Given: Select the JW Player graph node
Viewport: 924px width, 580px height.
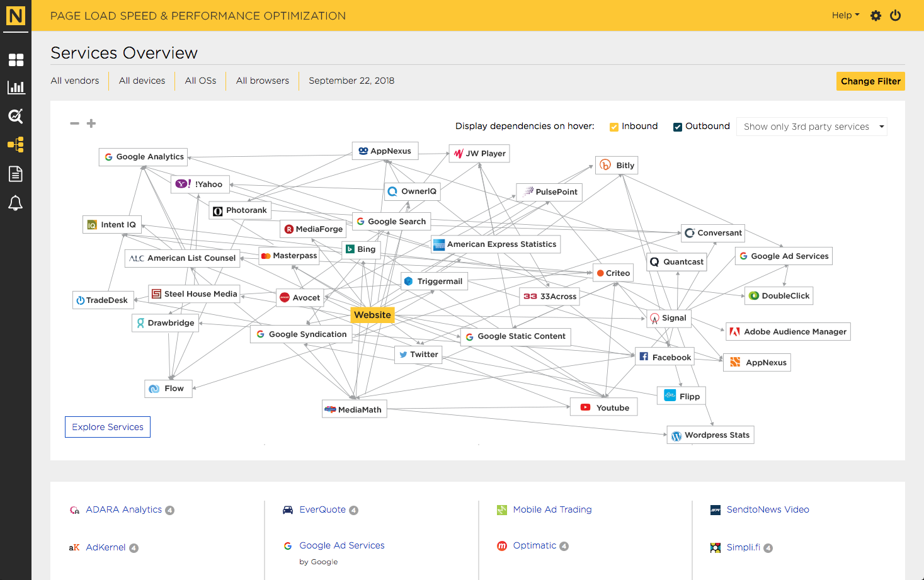Looking at the screenshot, I should pyautogui.click(x=479, y=154).
